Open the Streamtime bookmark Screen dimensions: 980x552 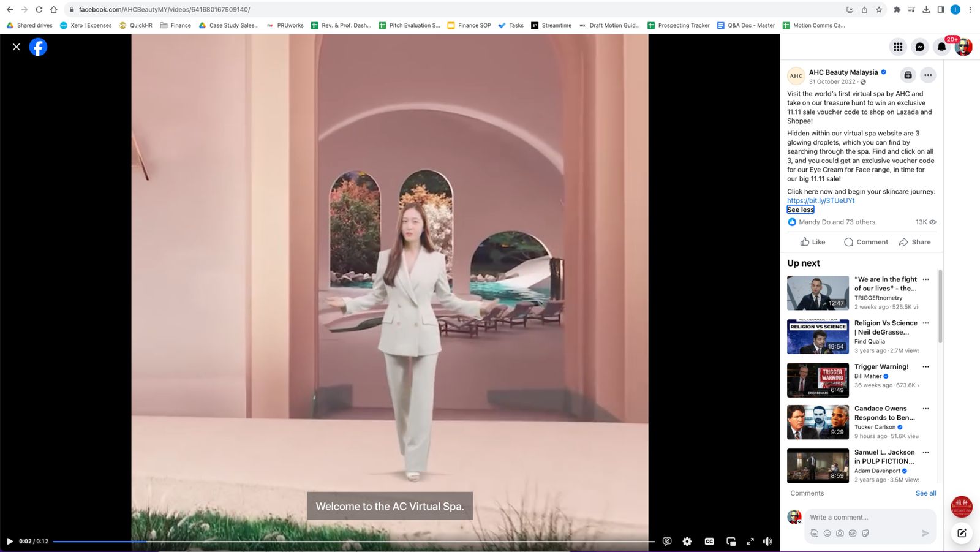click(x=551, y=25)
